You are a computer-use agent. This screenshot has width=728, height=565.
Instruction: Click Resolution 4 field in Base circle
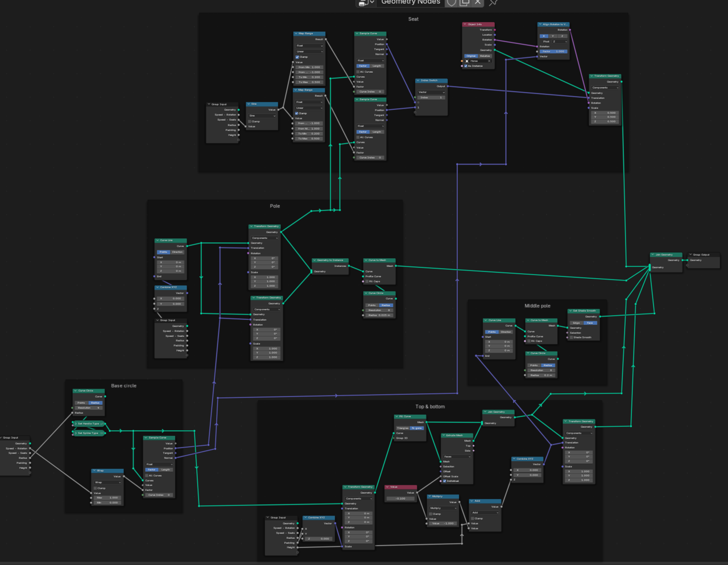tap(88, 408)
